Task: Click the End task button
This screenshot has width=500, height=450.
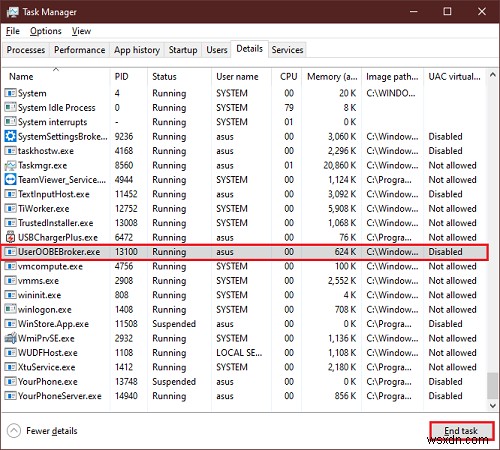Action: (461, 431)
